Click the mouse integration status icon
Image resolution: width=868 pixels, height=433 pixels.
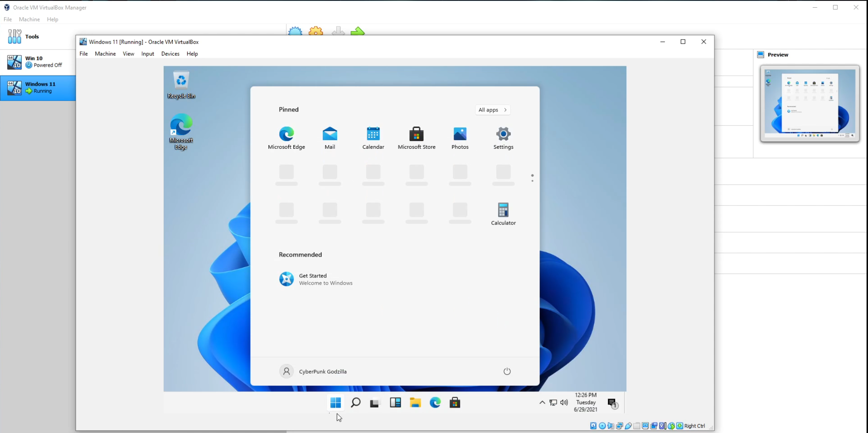coord(671,426)
